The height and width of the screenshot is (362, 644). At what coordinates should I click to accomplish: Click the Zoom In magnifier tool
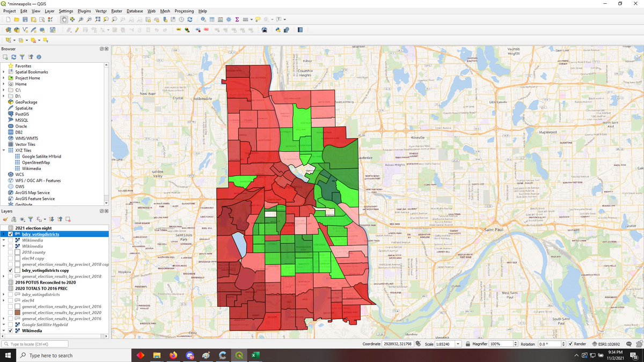[x=80, y=19]
